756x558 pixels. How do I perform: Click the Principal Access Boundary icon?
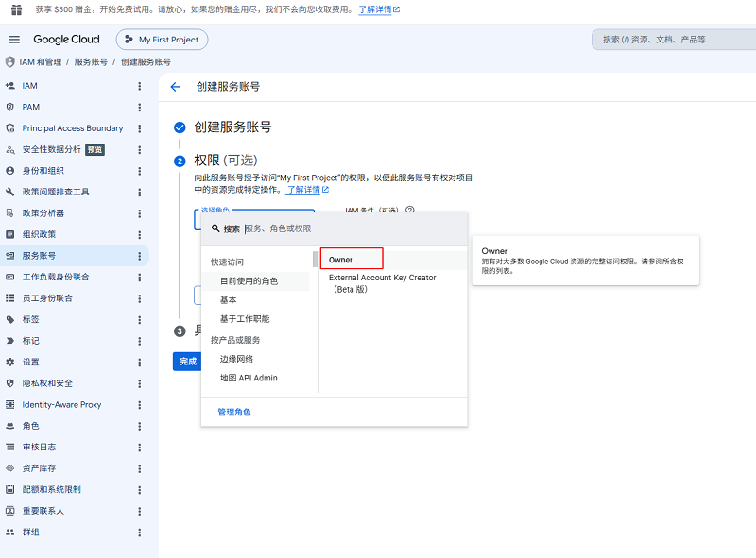pos(10,128)
